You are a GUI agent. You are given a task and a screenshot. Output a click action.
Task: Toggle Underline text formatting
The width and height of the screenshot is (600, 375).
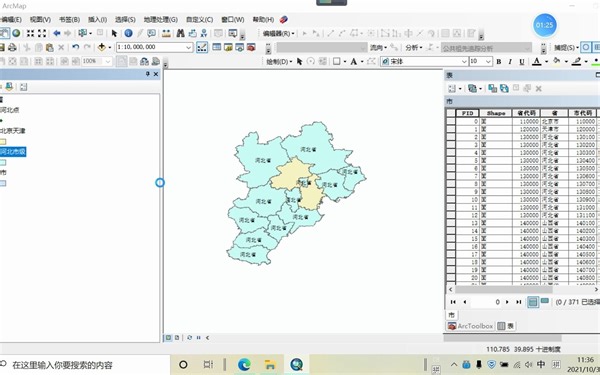pyautogui.click(x=522, y=62)
